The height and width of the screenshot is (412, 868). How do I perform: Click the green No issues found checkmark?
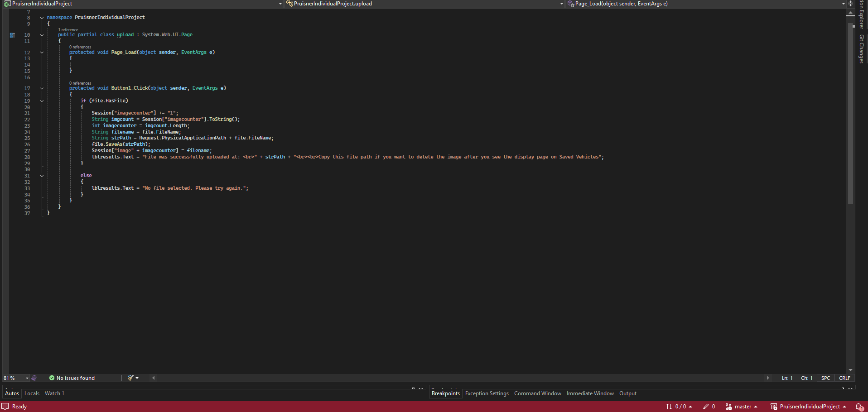tap(52, 378)
